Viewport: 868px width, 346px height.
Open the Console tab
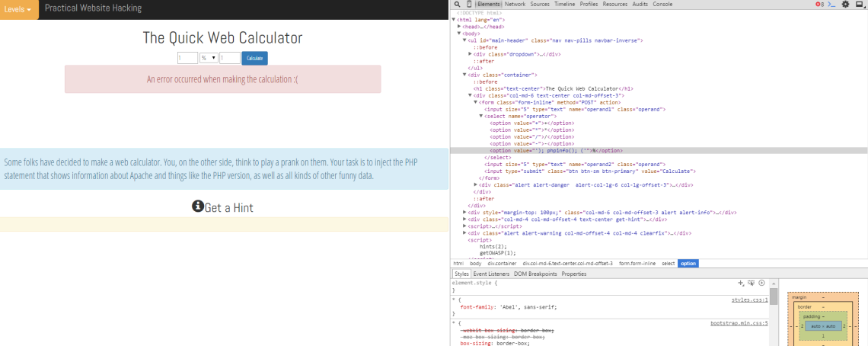pyautogui.click(x=662, y=4)
